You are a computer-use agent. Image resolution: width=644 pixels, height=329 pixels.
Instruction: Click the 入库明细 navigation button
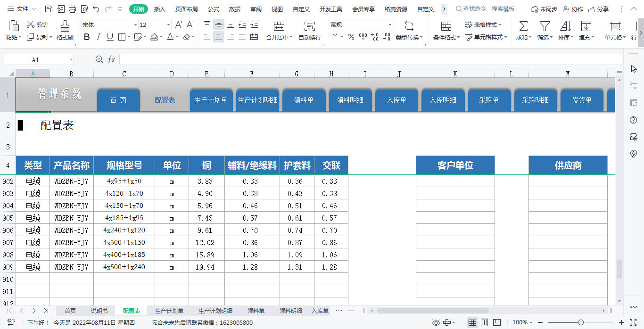tap(443, 100)
